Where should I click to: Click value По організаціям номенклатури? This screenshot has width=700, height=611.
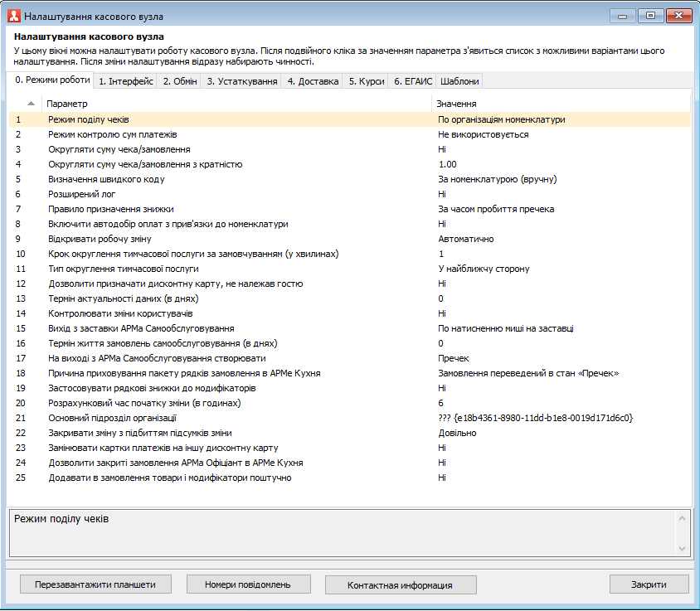(501, 119)
